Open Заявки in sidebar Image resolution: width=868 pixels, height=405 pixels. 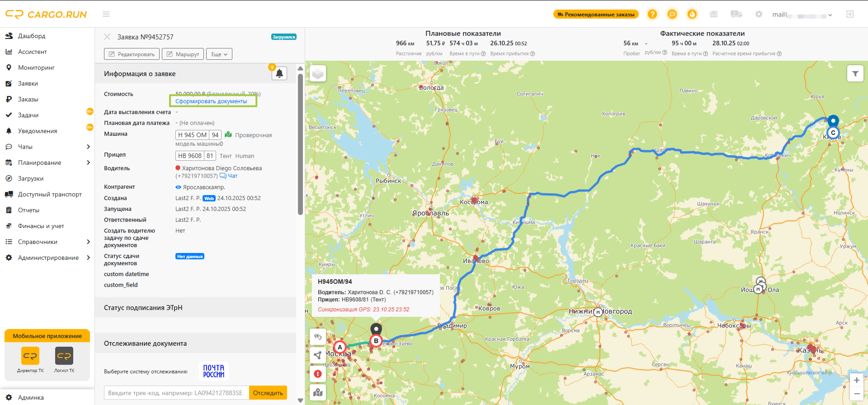[28, 83]
